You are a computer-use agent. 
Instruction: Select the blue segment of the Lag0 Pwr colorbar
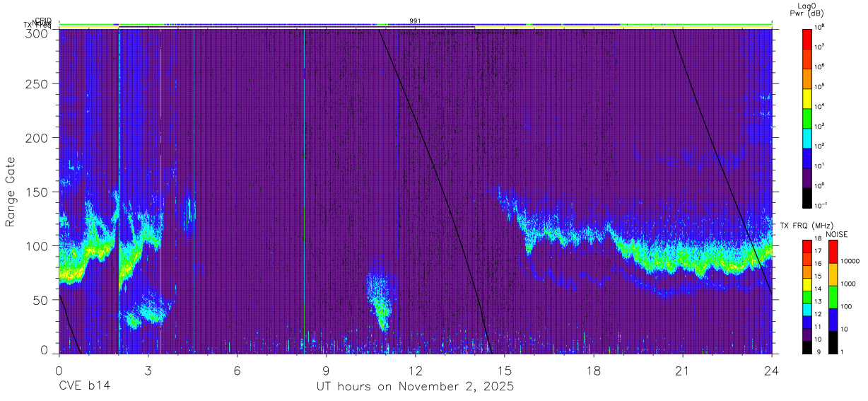click(807, 158)
